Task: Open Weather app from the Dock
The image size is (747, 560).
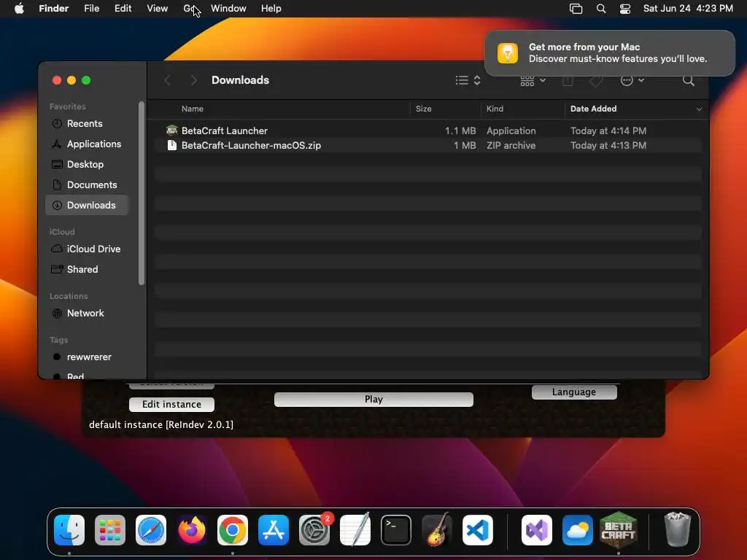Action: (x=578, y=530)
